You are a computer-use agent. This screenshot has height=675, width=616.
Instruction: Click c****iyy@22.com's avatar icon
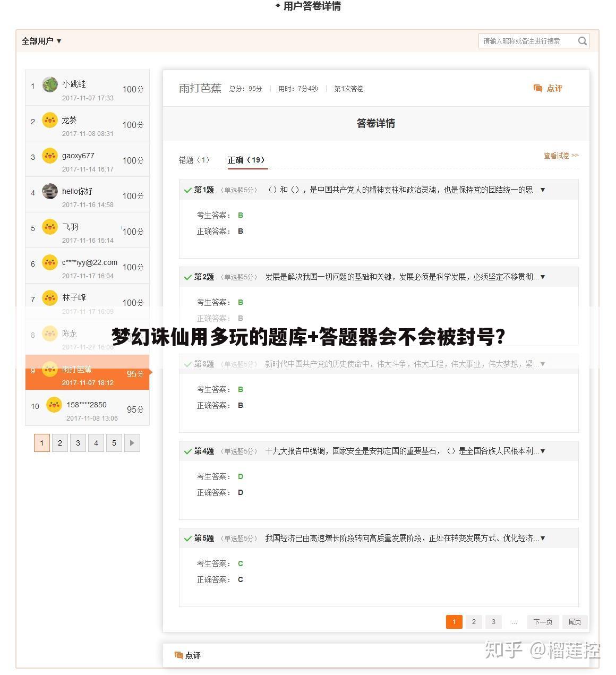(50, 262)
